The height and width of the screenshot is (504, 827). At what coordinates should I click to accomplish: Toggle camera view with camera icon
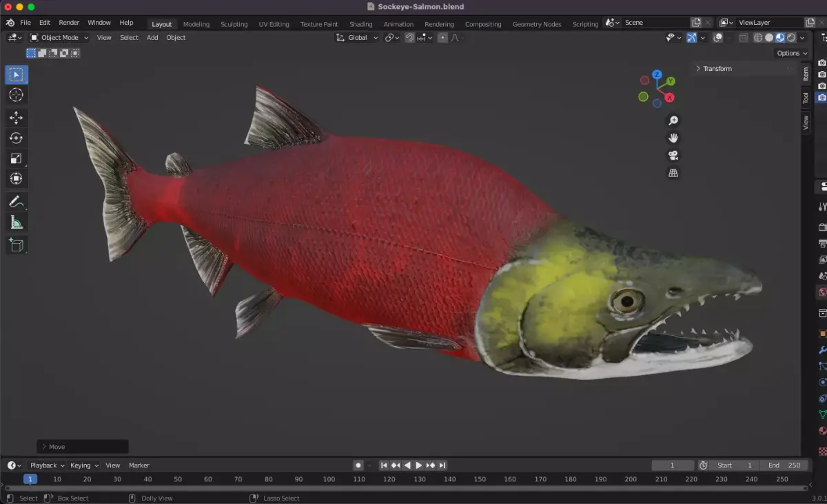click(x=673, y=156)
